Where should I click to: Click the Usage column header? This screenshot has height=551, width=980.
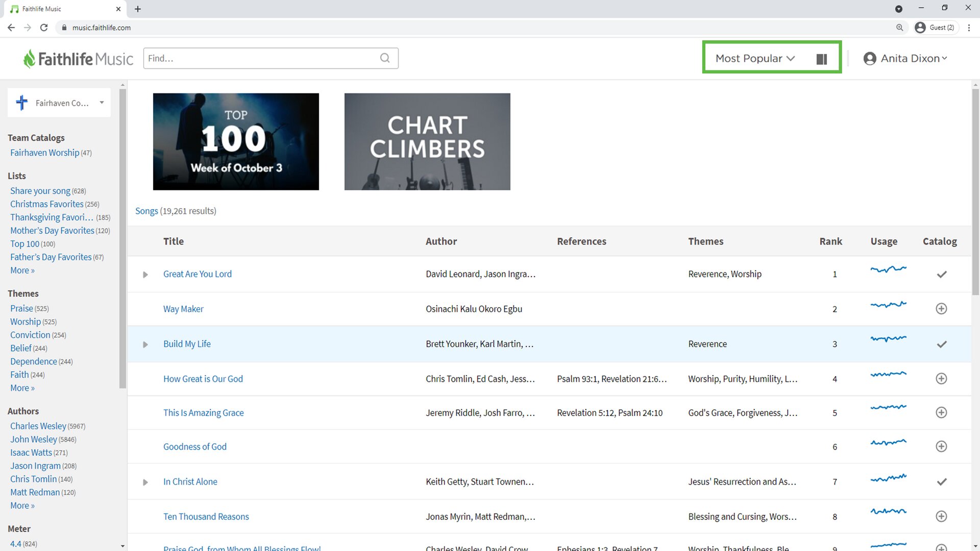pyautogui.click(x=884, y=241)
